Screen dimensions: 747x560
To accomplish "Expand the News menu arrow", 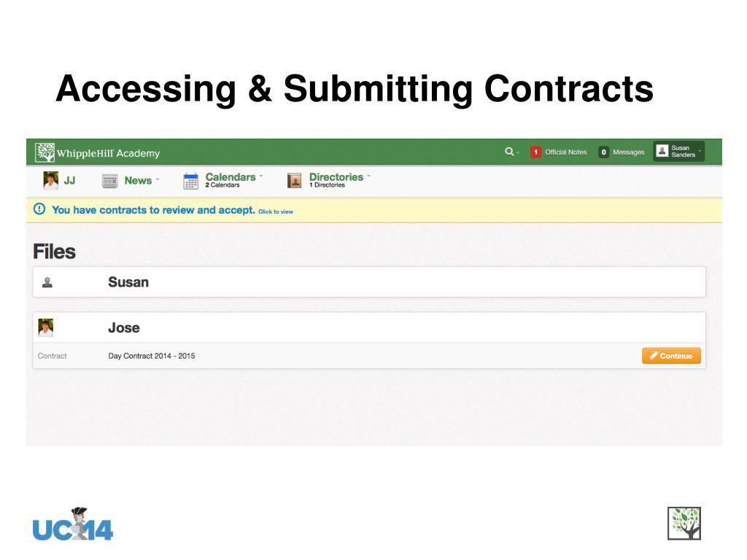I will click(157, 179).
